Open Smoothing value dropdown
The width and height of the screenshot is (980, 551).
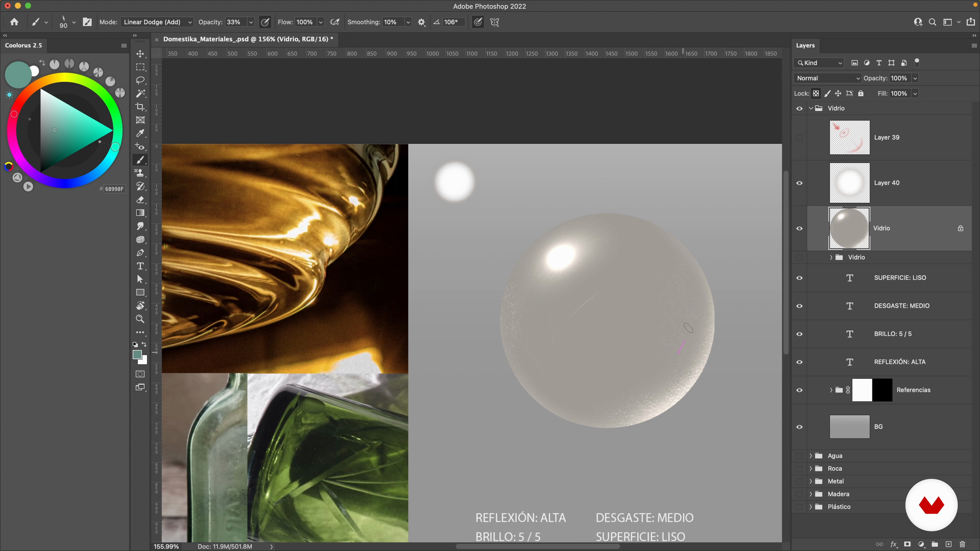(408, 22)
